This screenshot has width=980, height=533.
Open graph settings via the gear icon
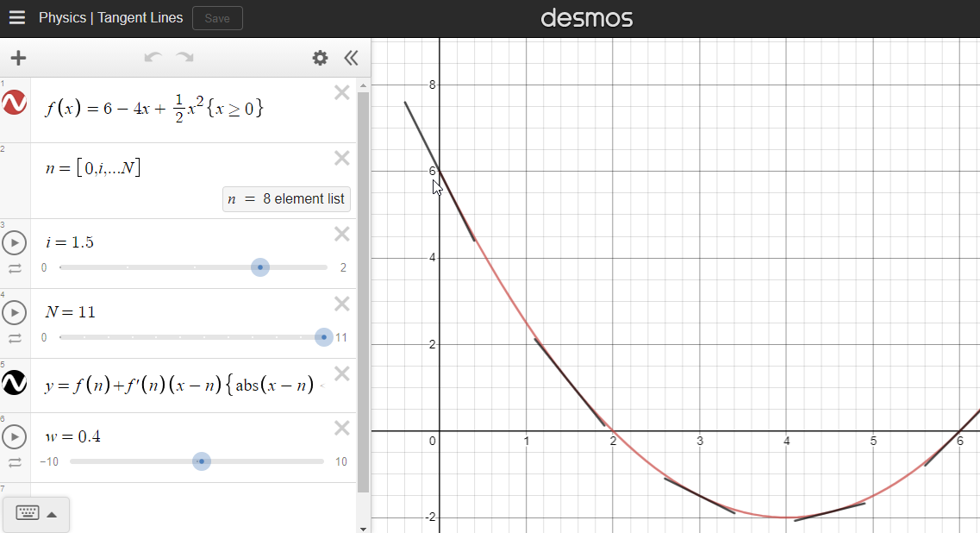pyautogui.click(x=320, y=58)
